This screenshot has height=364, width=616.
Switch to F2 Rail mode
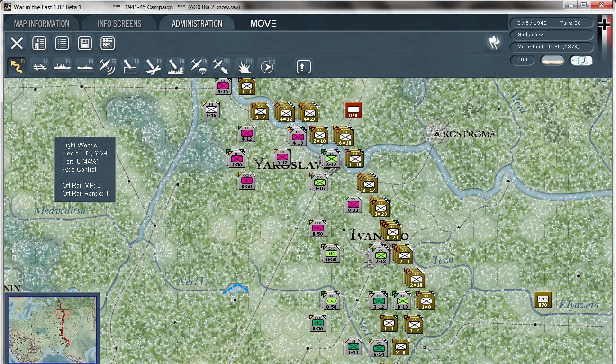[x=40, y=66]
